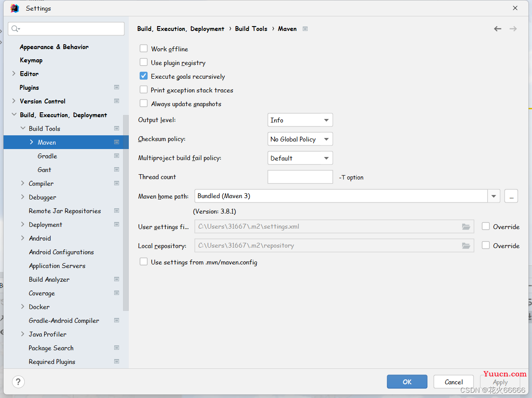Enable Always update snapshots checkbox
Screen dimensions: 532x398
[x=143, y=103]
